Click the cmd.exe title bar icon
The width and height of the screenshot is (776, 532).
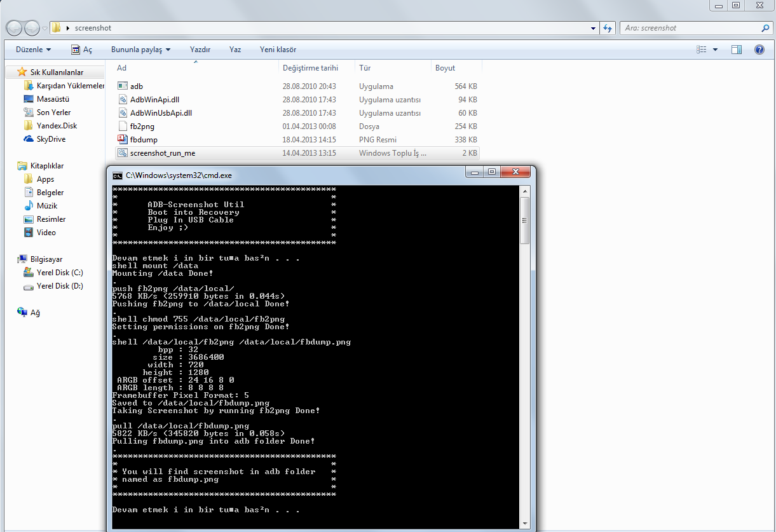pyautogui.click(x=118, y=175)
